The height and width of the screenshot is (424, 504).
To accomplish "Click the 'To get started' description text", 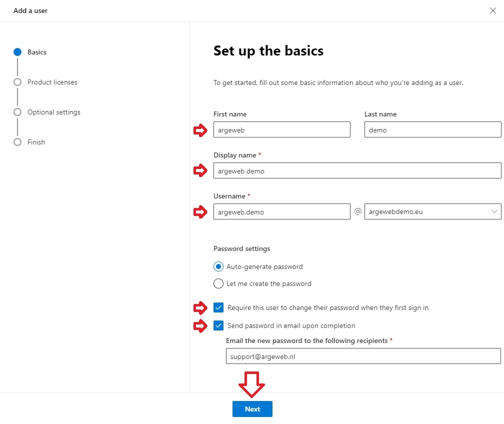I will click(338, 82).
